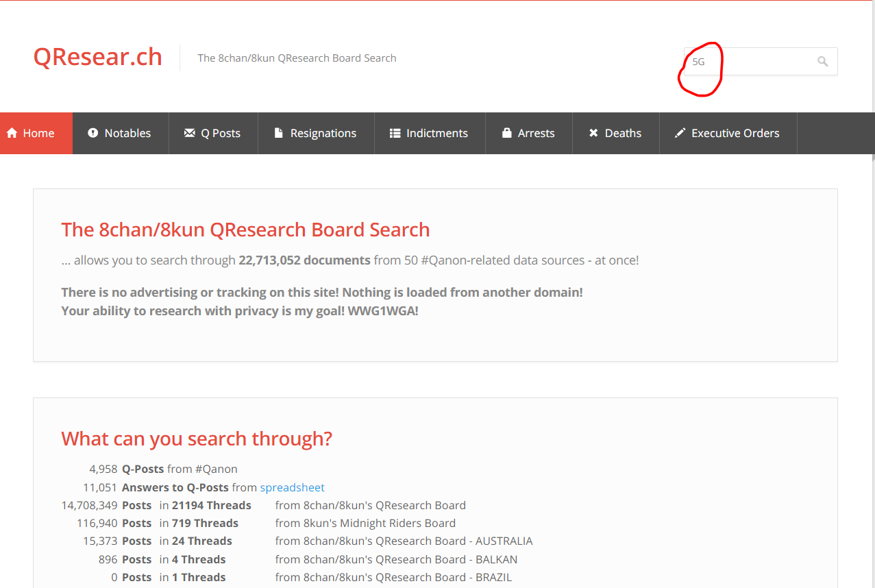Select the Deaths menu item
The image size is (875, 588).
pos(615,133)
